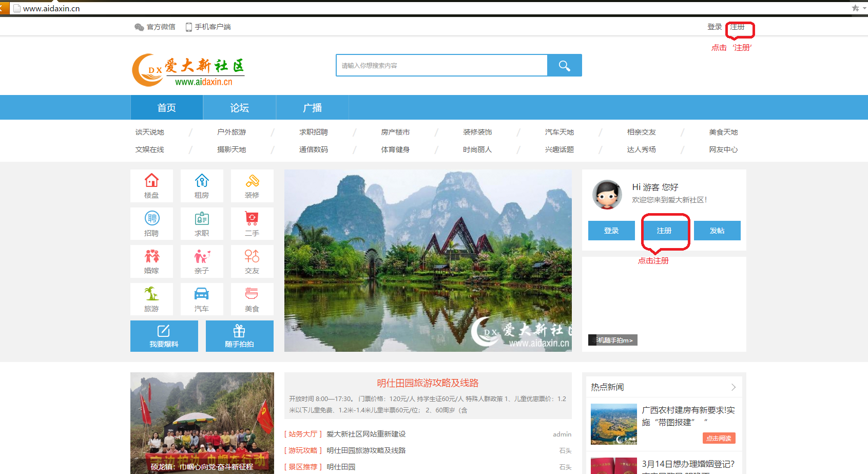868x474 pixels.
Task: Open the 婚嫁 wedding icon
Action: [x=151, y=257]
